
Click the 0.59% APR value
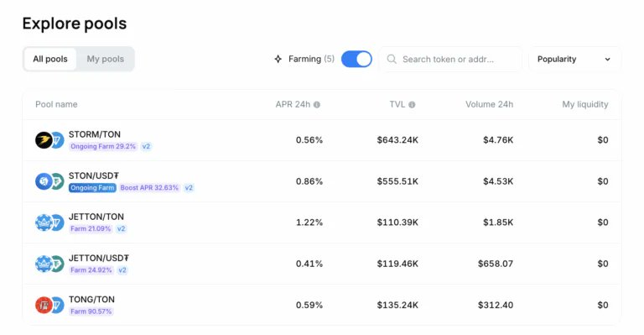(x=309, y=305)
